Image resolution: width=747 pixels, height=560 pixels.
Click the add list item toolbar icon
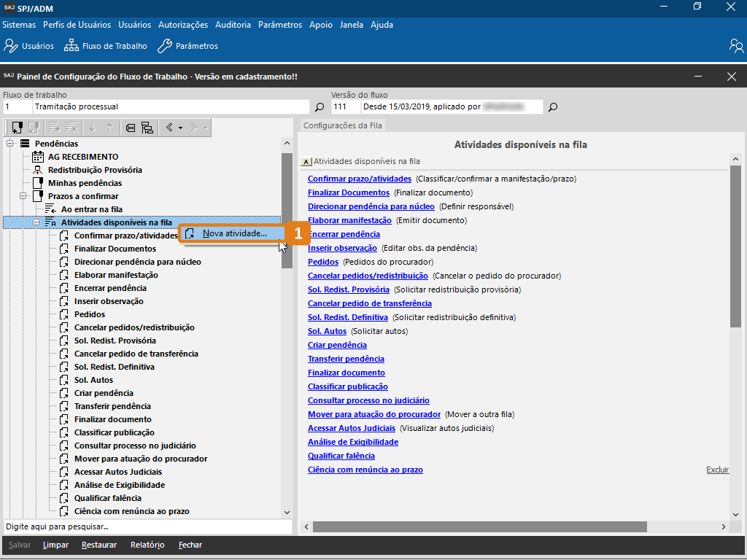click(54, 128)
